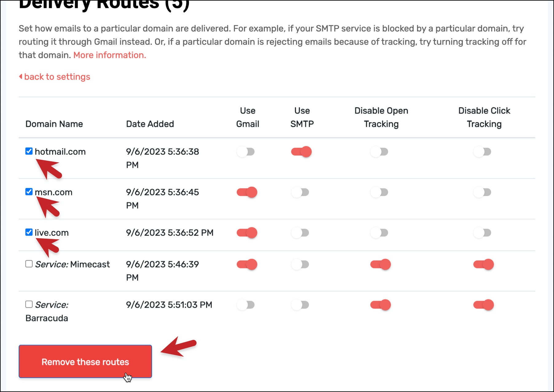Screen dimensions: 554x392
Task: Turn off Use Gmail for Mimecast
Action: 247,264
